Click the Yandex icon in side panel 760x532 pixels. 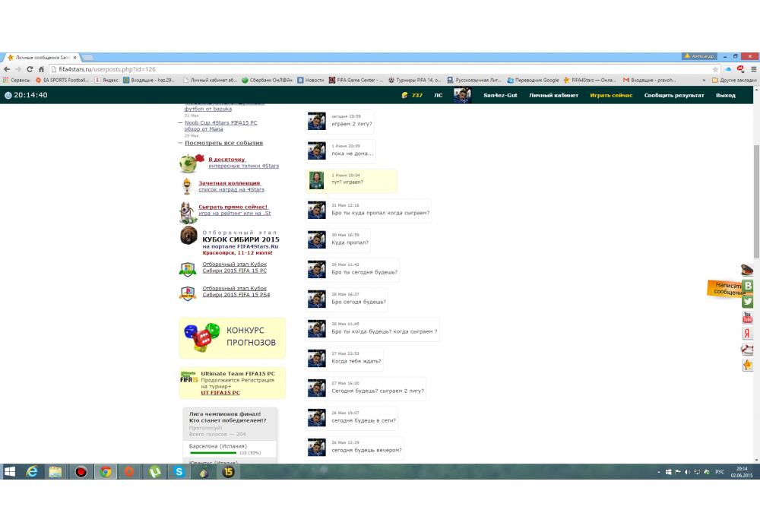(748, 334)
